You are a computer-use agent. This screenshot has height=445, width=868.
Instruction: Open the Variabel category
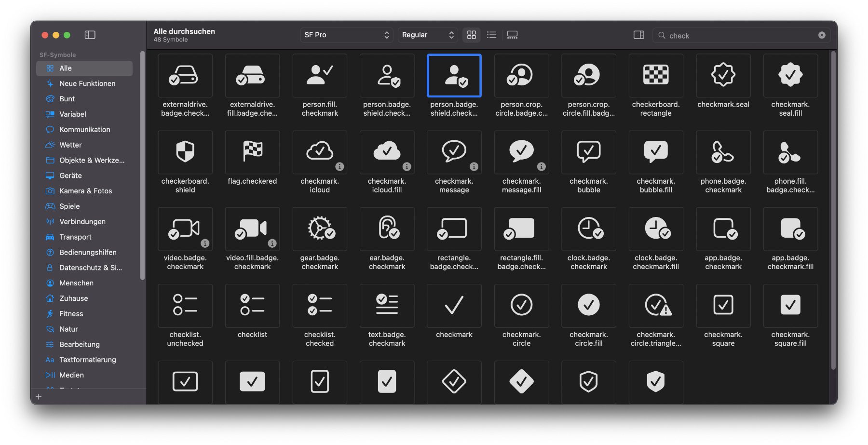[x=84, y=114]
